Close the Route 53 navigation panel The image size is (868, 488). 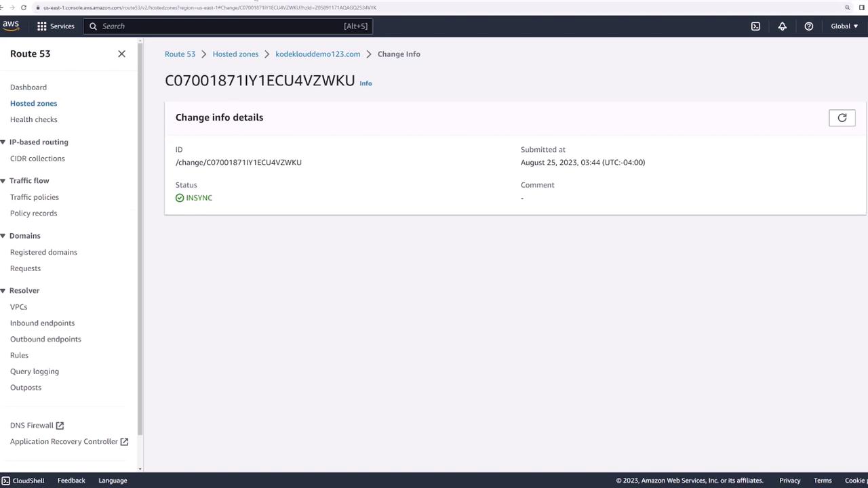[121, 54]
